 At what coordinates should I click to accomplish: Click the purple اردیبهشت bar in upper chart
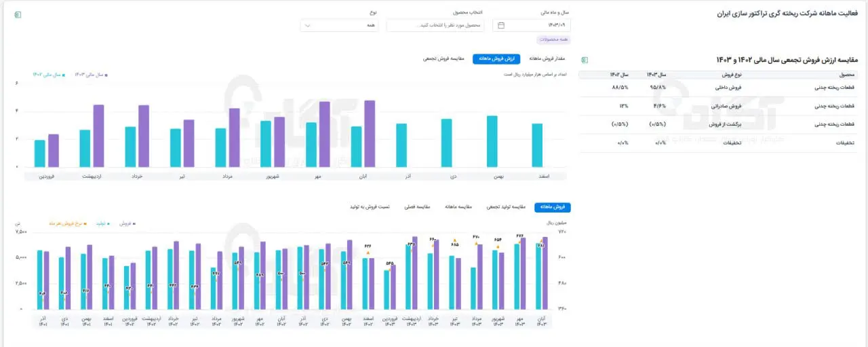99,136
